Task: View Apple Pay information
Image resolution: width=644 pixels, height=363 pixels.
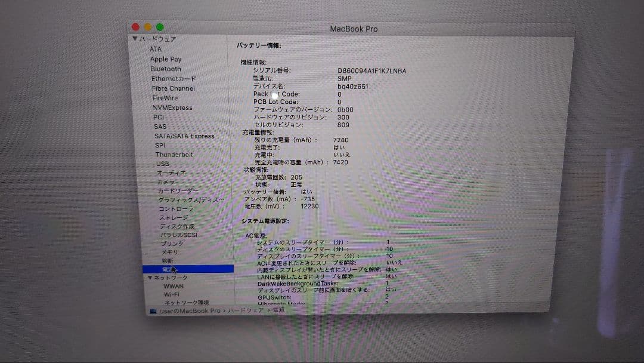Action: click(x=166, y=59)
